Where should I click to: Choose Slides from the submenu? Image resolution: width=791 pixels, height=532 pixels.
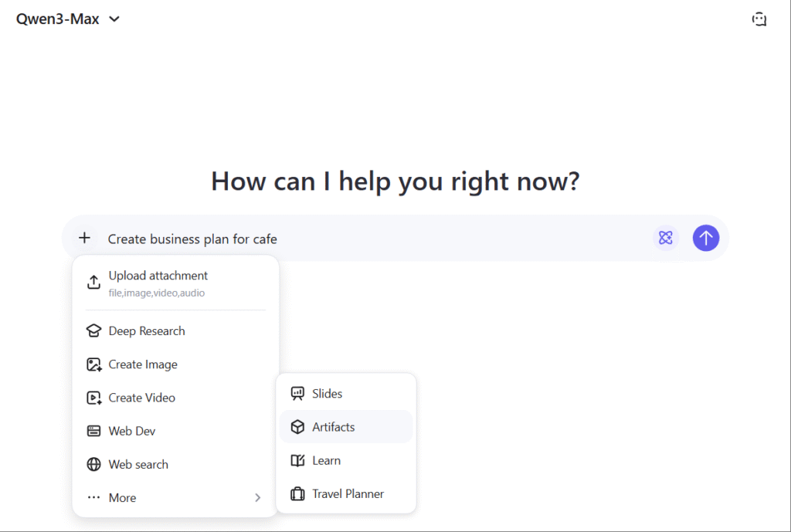327,394
